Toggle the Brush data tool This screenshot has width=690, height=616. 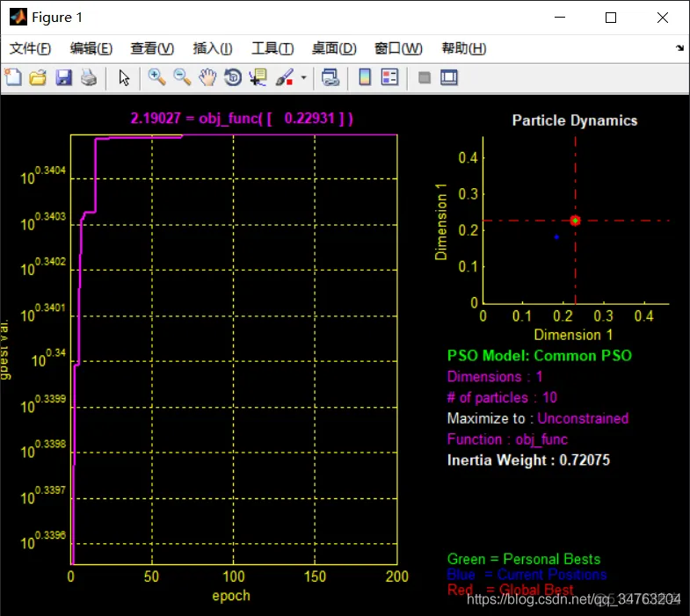point(284,77)
